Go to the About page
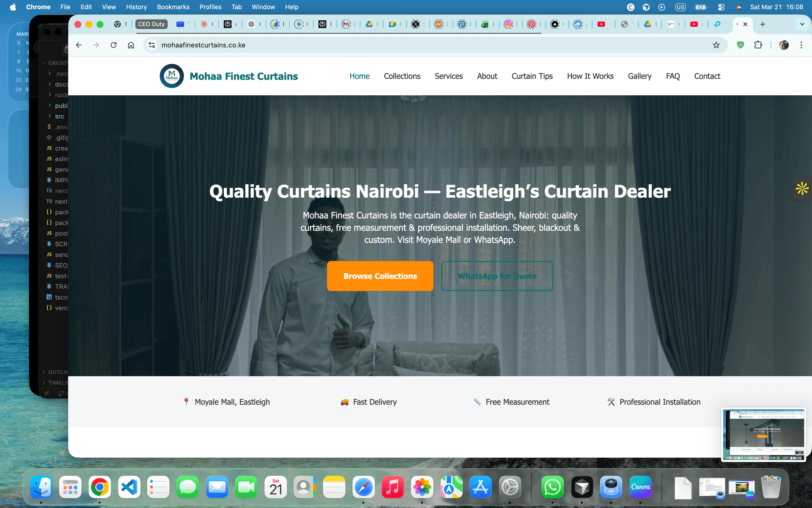This screenshot has height=508, width=812. point(487,76)
